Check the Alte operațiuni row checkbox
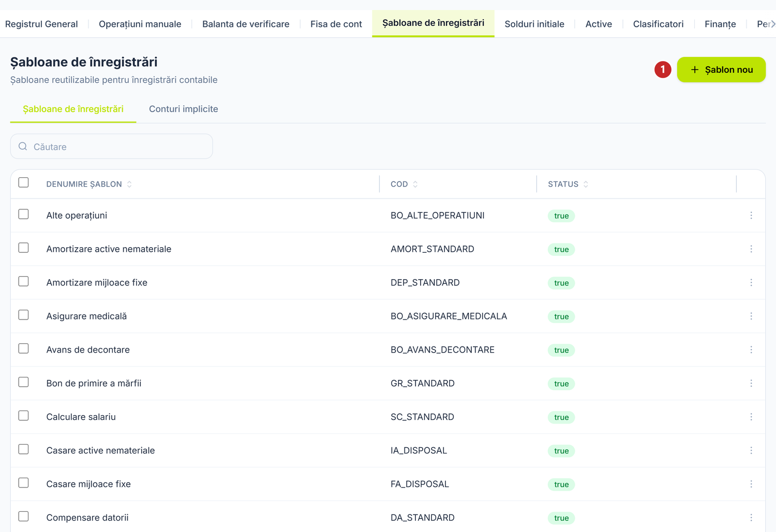 click(23, 214)
